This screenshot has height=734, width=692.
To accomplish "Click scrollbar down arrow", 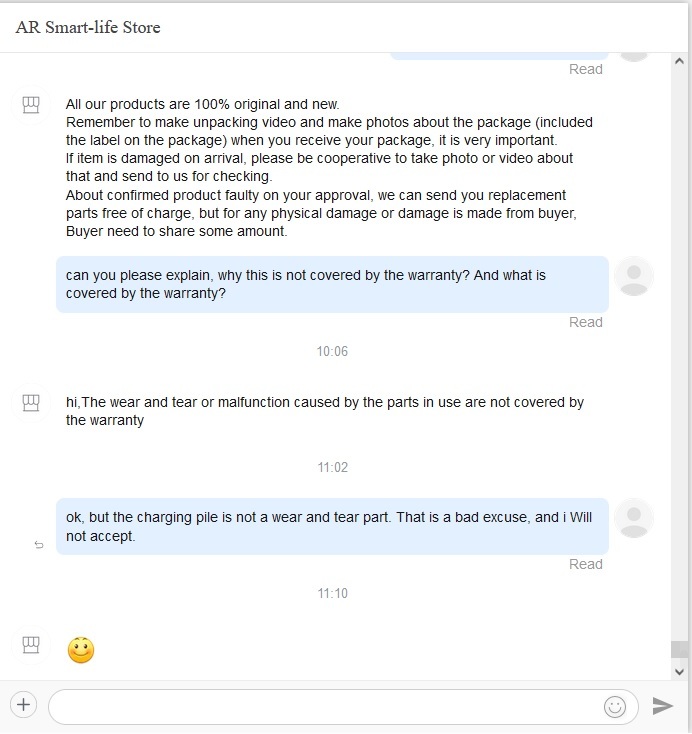I will [679, 672].
